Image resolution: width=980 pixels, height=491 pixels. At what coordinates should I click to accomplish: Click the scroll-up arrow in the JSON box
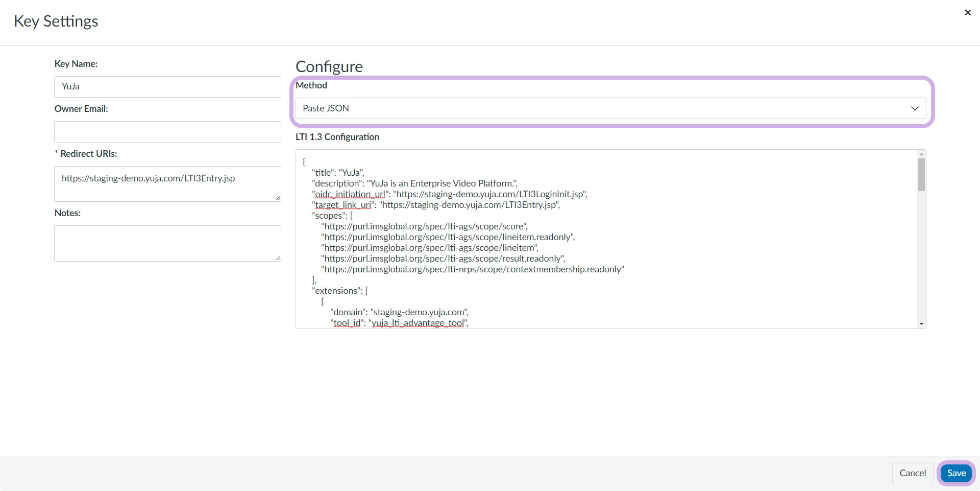click(x=921, y=154)
